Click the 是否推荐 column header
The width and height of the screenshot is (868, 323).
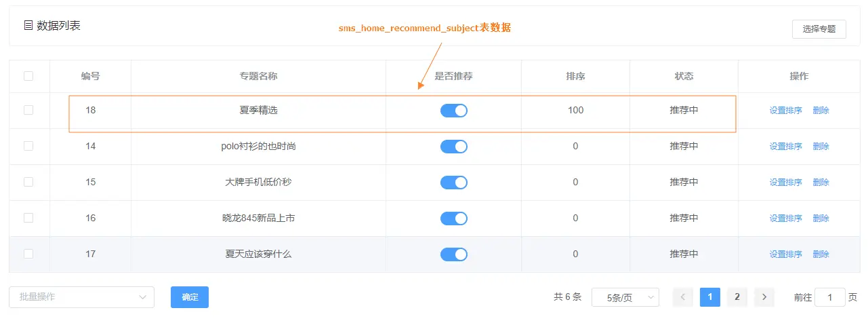coord(453,76)
